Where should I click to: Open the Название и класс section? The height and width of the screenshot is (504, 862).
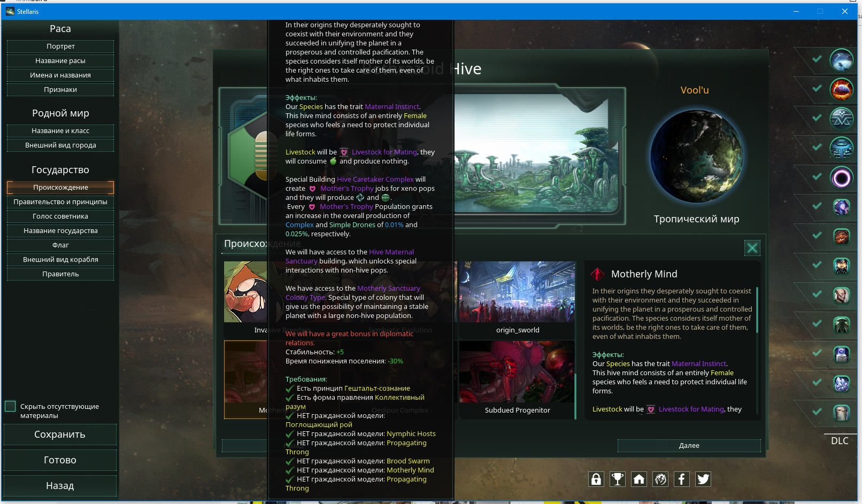[x=60, y=131]
